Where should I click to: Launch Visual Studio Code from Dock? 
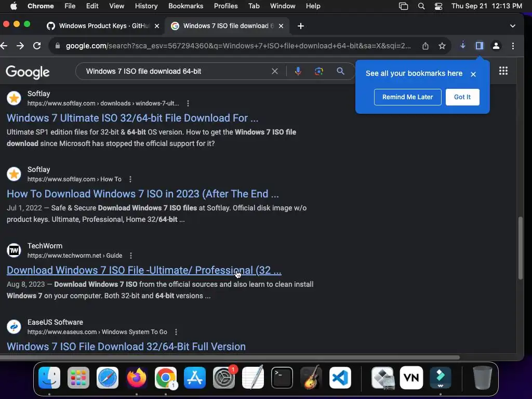pos(340,378)
